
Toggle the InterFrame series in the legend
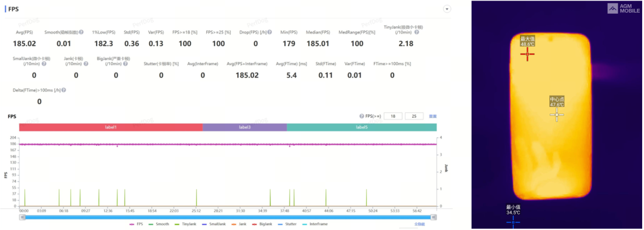coord(315,224)
